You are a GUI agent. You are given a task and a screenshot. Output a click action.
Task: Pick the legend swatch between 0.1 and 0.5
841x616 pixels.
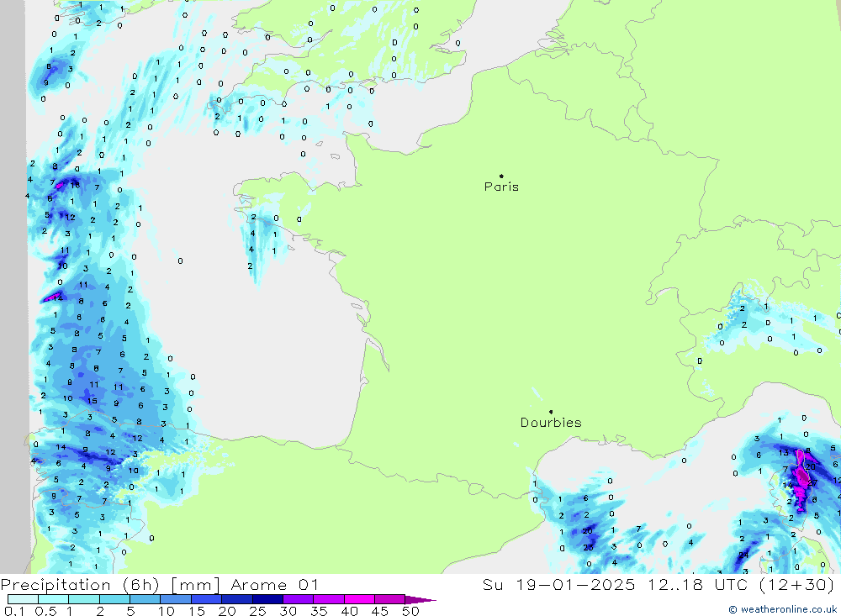pos(23,599)
